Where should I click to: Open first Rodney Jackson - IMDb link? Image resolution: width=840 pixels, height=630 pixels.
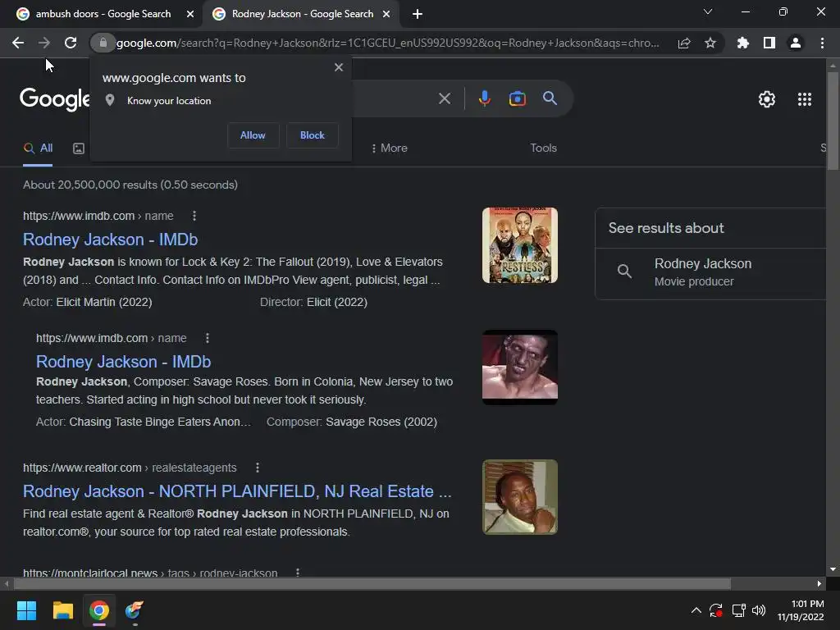(111, 240)
